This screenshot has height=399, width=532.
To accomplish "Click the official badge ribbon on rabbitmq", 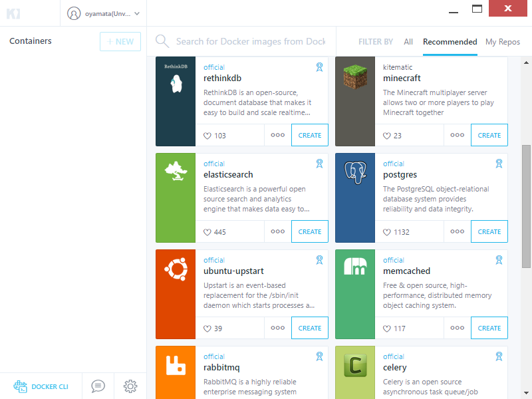I will point(319,356).
